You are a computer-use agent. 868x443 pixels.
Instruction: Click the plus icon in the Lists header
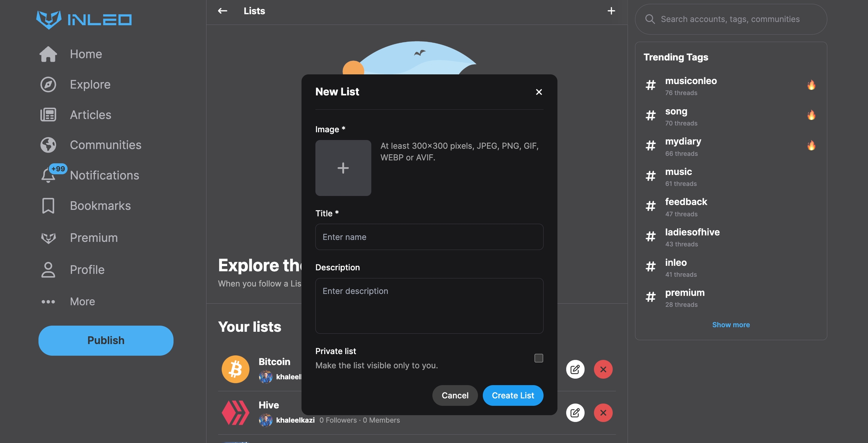611,11
